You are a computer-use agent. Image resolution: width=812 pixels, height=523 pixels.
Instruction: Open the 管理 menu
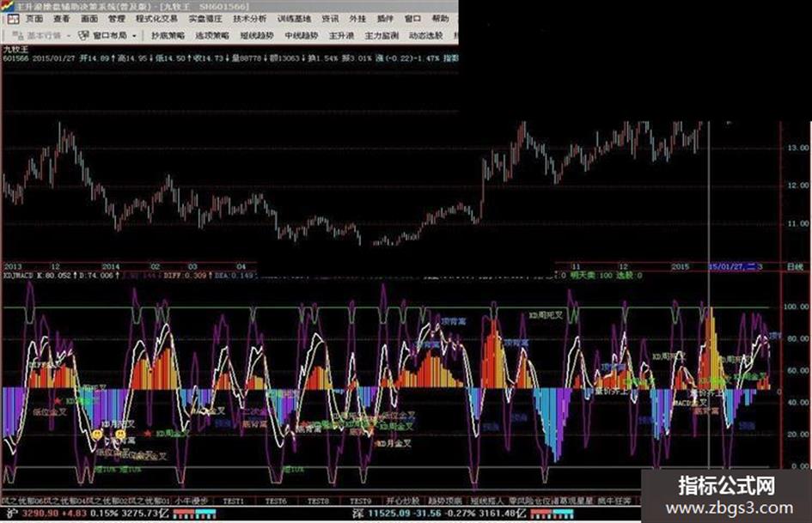point(117,19)
